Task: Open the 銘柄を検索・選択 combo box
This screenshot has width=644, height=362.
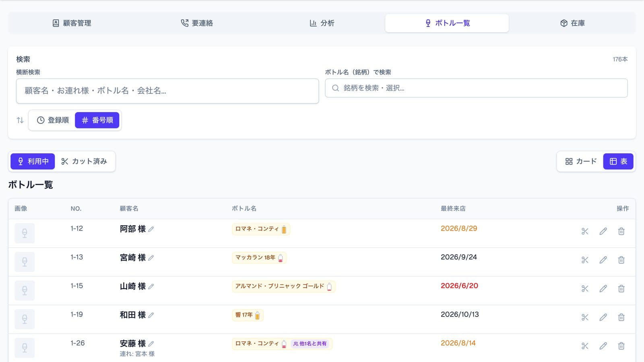Action: (476, 88)
